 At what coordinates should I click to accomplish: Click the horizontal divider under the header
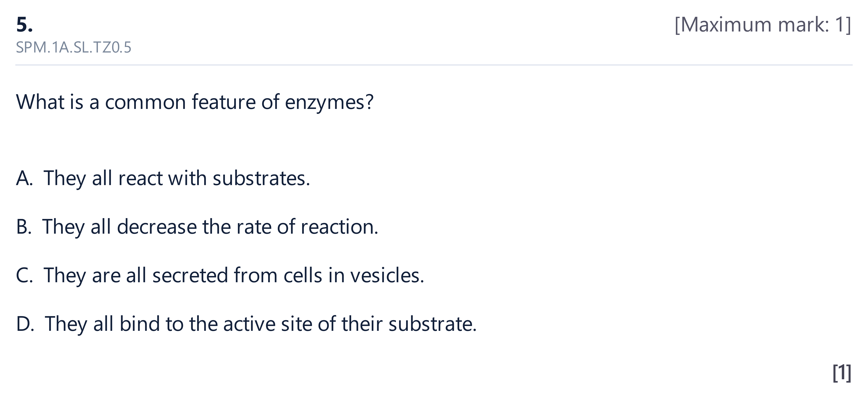tap(434, 65)
